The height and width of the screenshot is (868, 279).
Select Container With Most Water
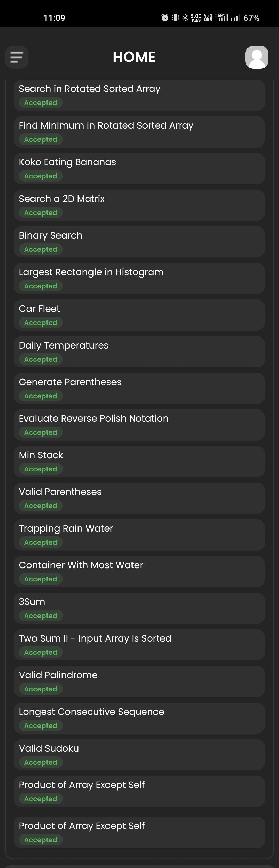point(139,571)
